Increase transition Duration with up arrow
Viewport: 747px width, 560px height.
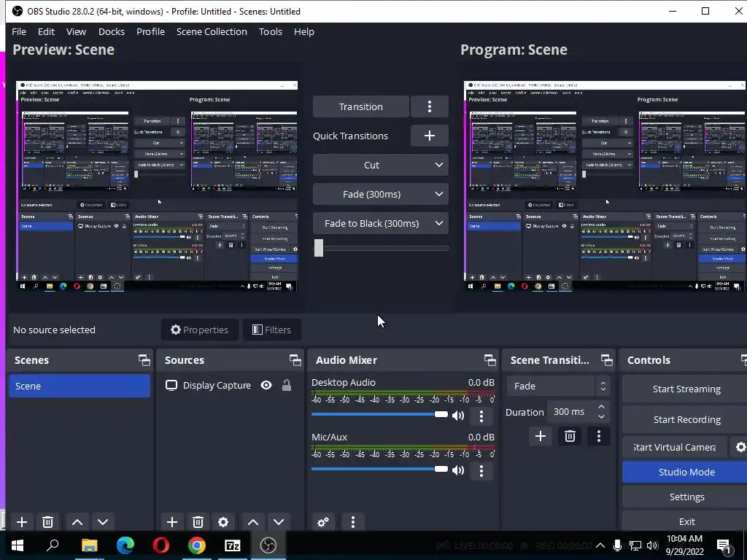coord(601,407)
